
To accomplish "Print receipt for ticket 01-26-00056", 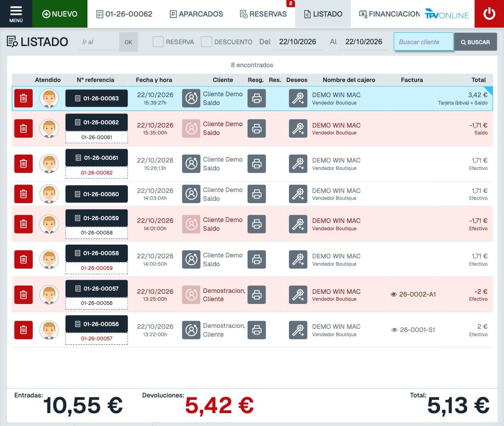I will [256, 330].
